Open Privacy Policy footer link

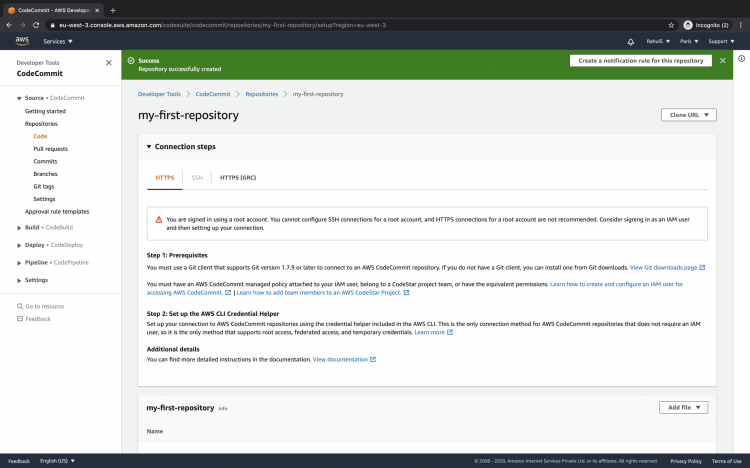tap(685, 461)
